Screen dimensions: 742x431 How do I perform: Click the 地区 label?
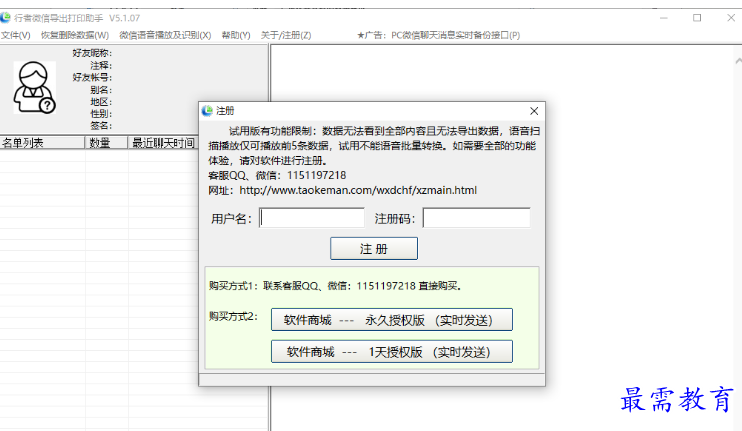(101, 102)
